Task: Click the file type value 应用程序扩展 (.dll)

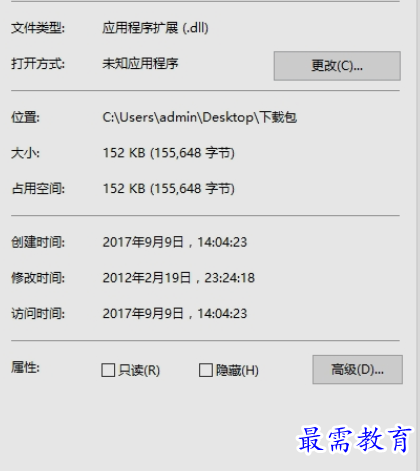Action: (x=155, y=28)
